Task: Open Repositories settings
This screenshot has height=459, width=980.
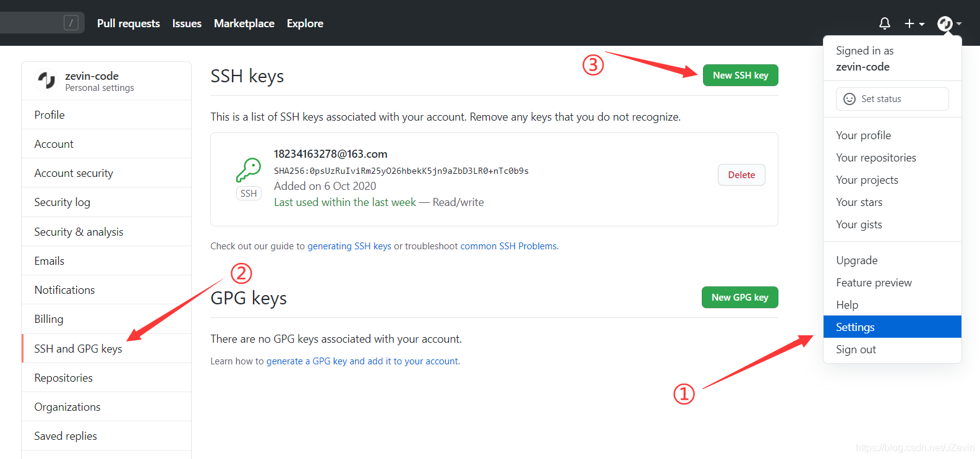Action: [x=106, y=378]
